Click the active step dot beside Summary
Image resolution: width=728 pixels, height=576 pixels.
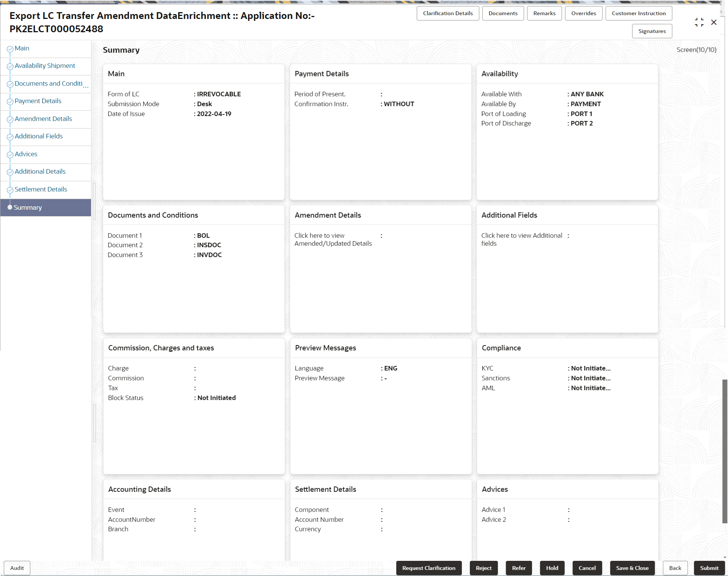[10, 207]
